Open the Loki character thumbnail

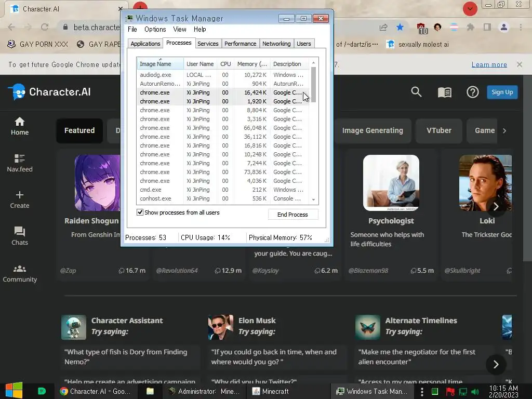click(x=485, y=183)
